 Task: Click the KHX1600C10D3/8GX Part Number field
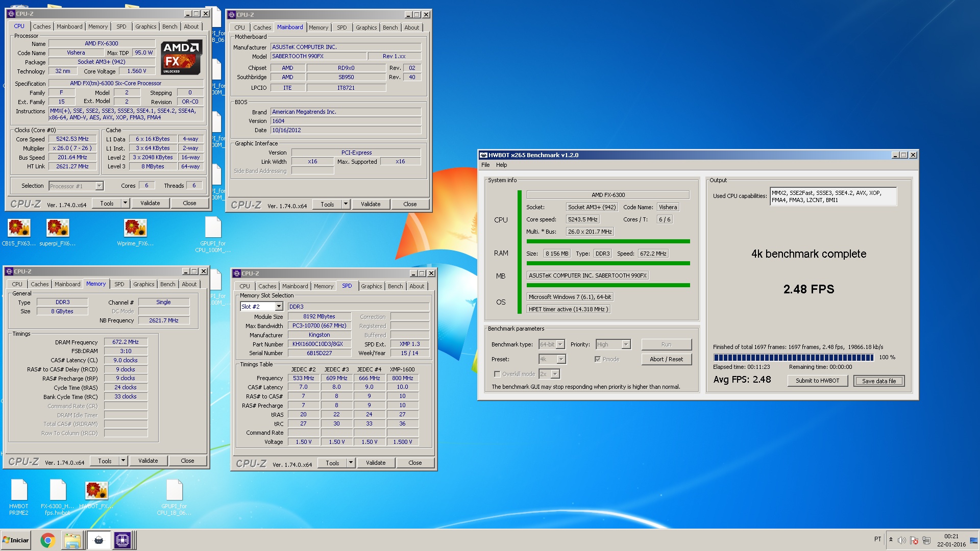(x=319, y=344)
